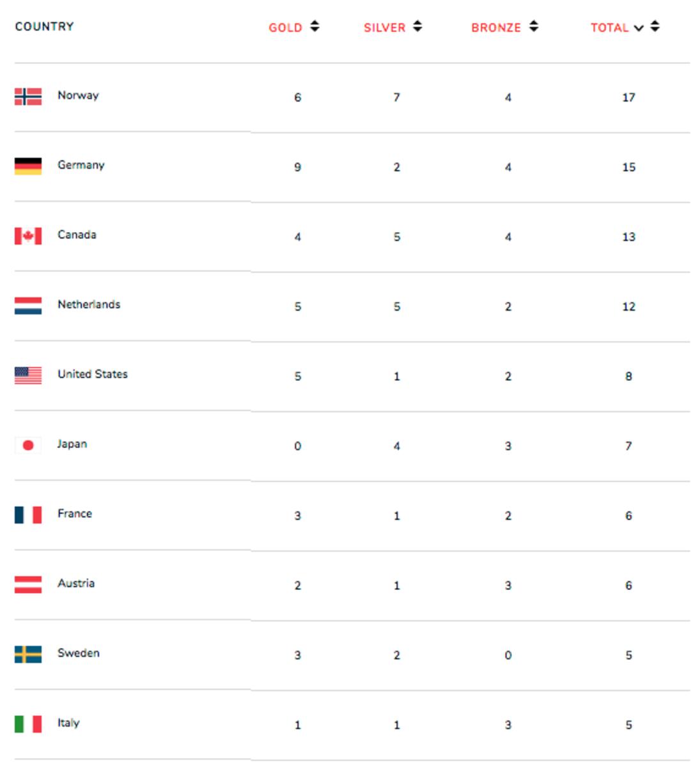This screenshot has height=767, width=700.
Task: Click the France flag icon
Action: click(x=28, y=515)
